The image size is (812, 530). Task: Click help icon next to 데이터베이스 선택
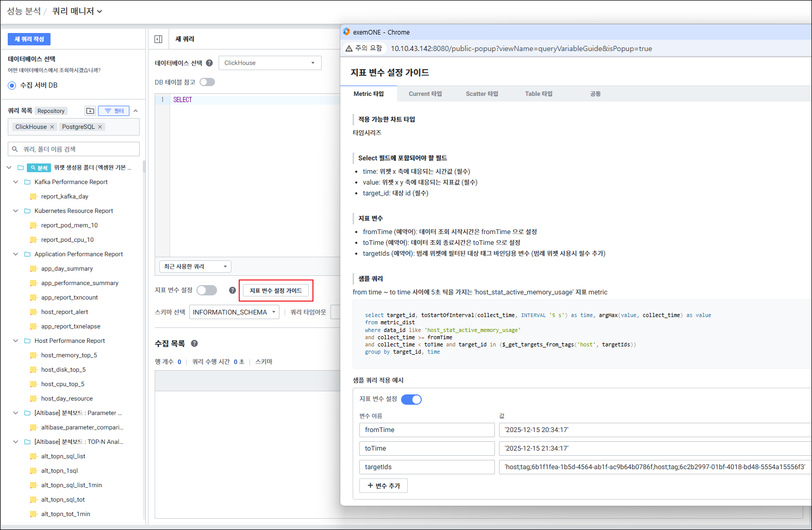pos(209,63)
